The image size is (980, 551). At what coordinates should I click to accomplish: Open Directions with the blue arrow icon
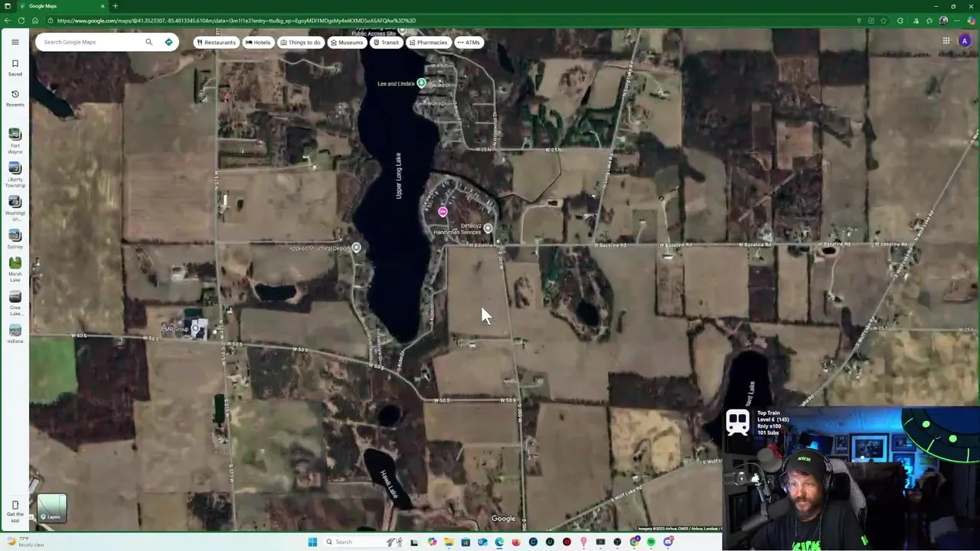(168, 42)
